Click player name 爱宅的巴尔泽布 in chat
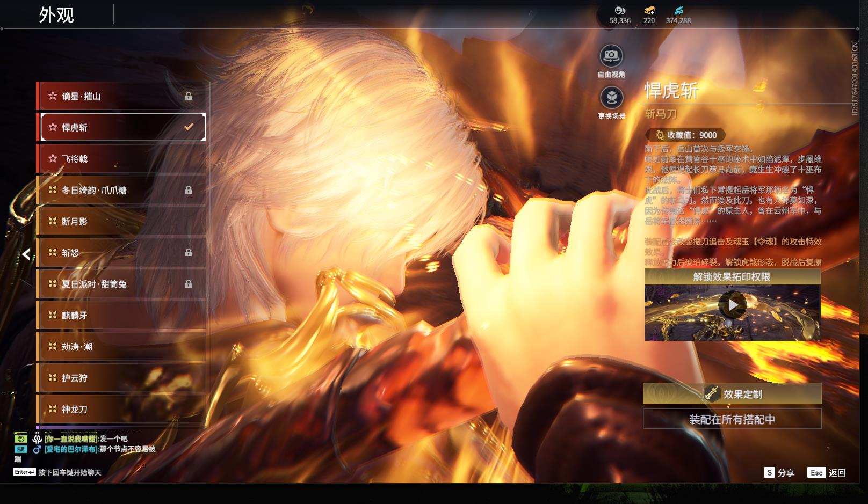868x504 pixels. [71, 449]
